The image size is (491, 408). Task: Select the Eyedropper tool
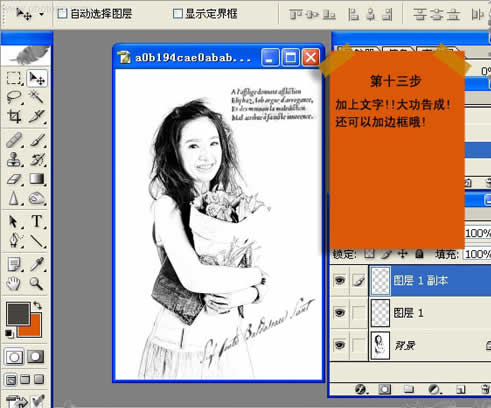[x=36, y=264]
